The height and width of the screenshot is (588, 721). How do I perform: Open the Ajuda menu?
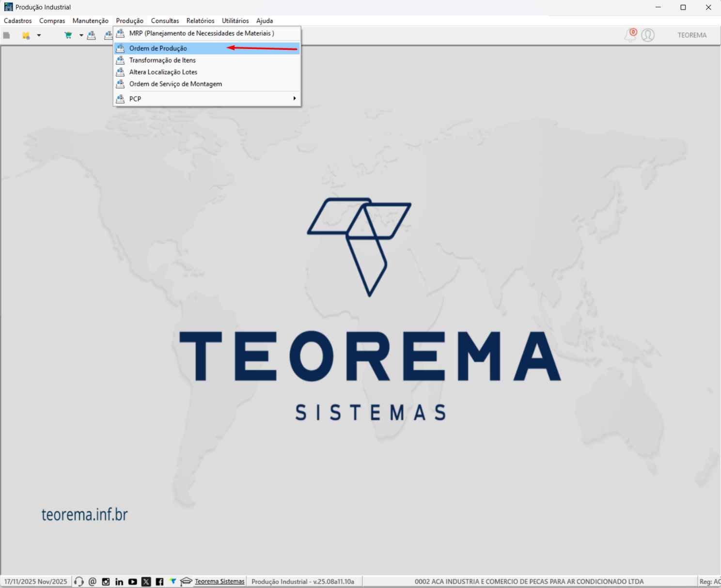tap(265, 21)
